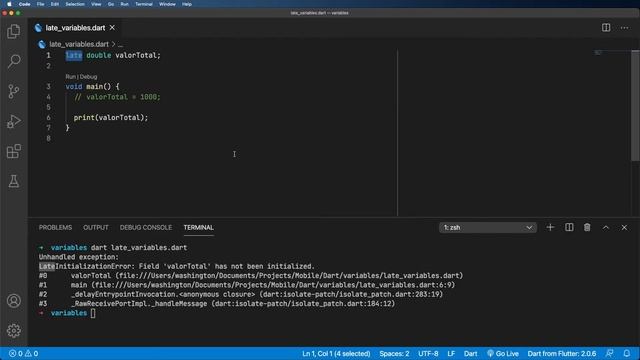Split the editor to the right
This screenshot has height=360, width=640.
(x=606, y=27)
